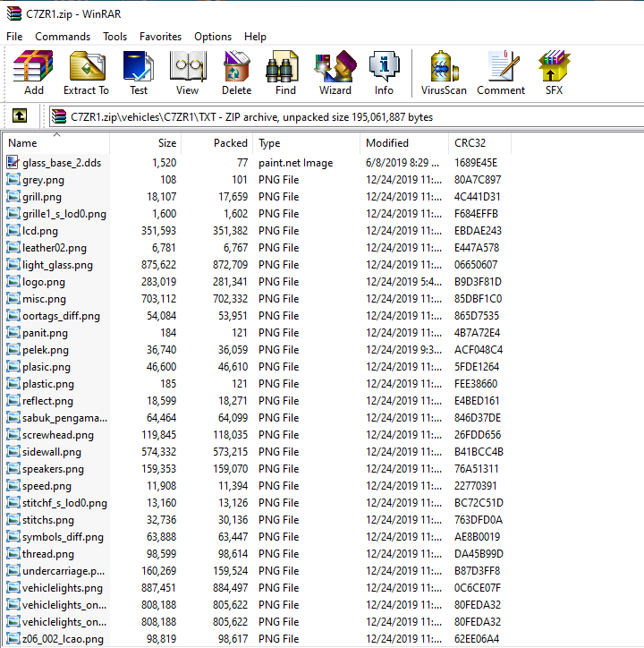Select the glass_base_2.dds file icon
The height and width of the screenshot is (648, 644).
(x=13, y=162)
